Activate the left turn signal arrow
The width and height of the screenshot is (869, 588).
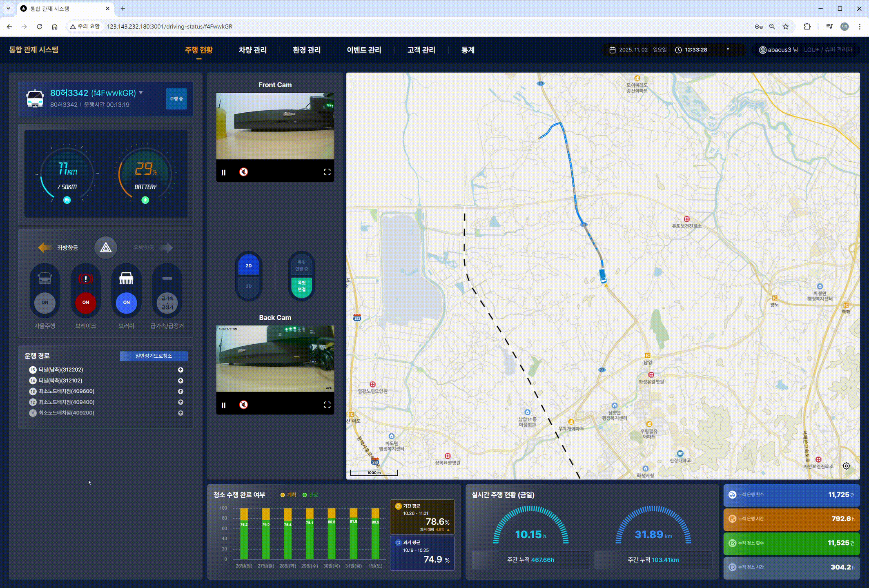point(45,247)
